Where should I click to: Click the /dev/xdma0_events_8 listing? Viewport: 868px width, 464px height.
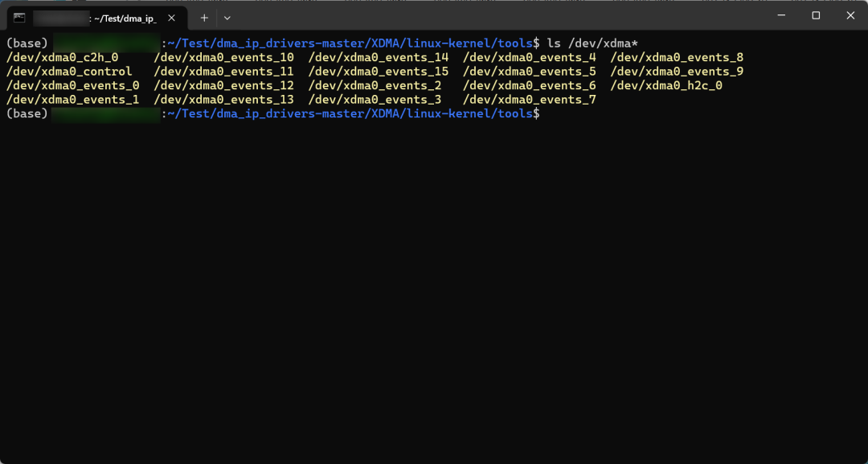(x=678, y=56)
